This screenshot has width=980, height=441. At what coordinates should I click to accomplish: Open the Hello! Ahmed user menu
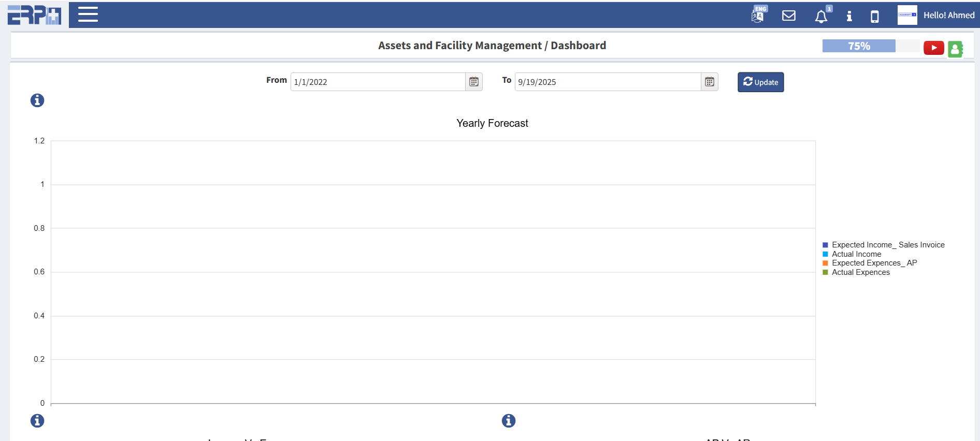tap(948, 16)
